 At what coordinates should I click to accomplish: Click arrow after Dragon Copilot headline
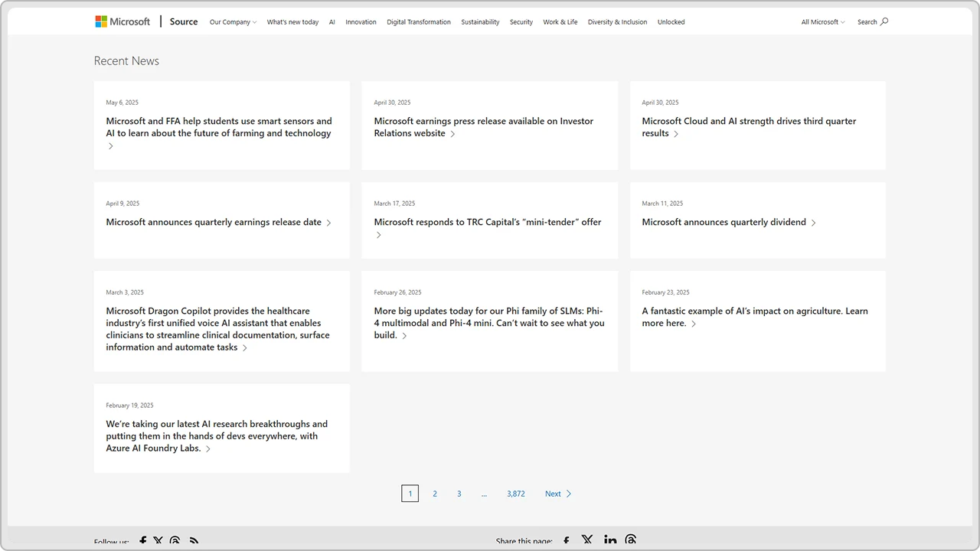(245, 347)
